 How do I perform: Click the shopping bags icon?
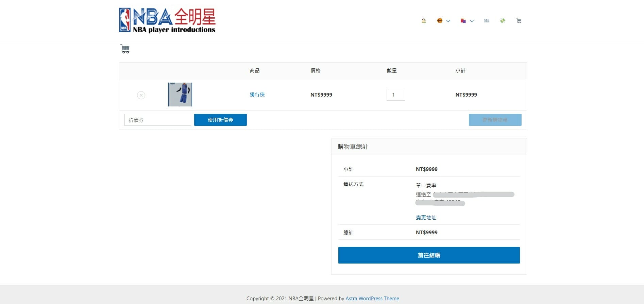click(x=463, y=21)
